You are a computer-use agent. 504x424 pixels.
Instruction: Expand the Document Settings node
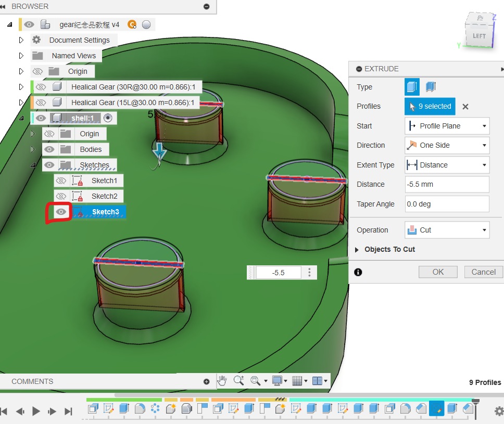pos(21,40)
